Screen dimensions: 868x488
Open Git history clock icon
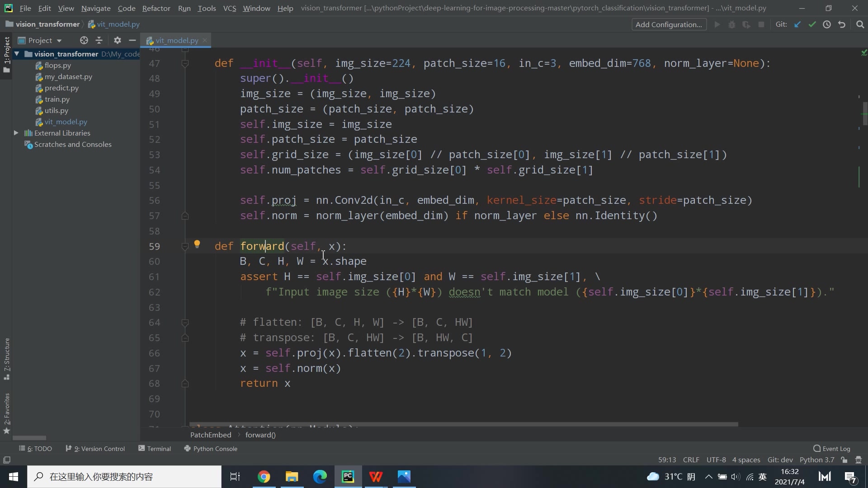(827, 24)
